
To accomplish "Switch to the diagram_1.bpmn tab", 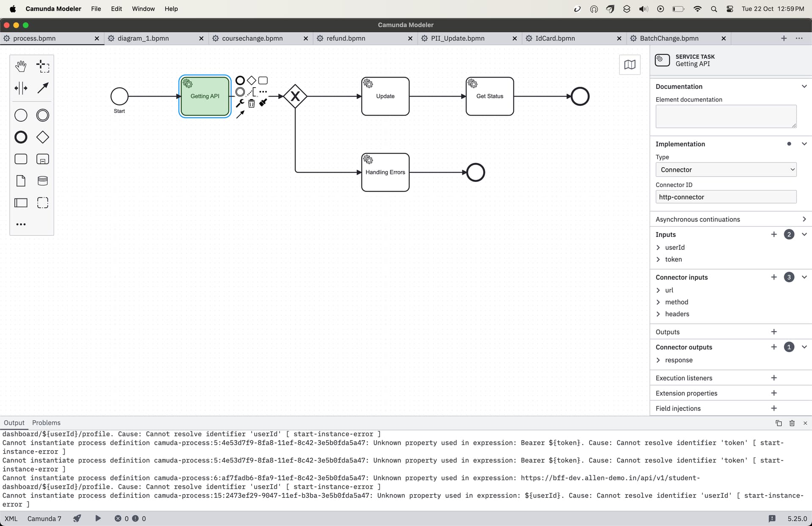I will tap(143, 38).
